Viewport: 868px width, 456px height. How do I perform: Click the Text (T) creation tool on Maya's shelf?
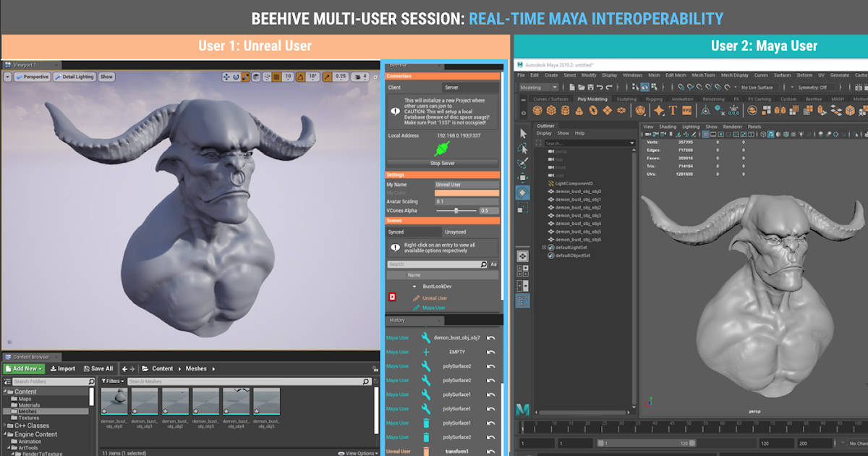672,109
